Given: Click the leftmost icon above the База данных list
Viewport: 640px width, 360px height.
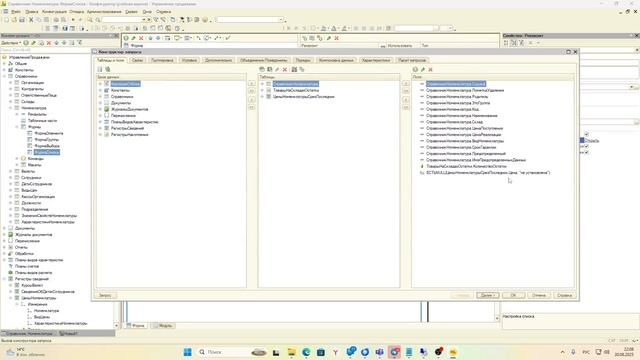Looking at the screenshot, I should click(100, 69).
